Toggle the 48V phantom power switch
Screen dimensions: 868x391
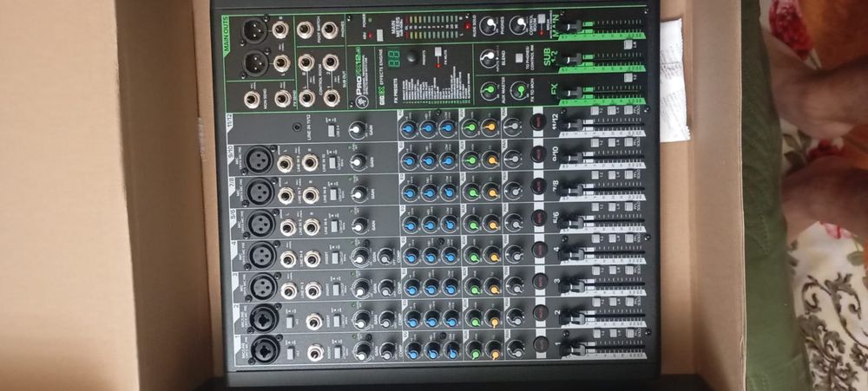[x=381, y=35]
